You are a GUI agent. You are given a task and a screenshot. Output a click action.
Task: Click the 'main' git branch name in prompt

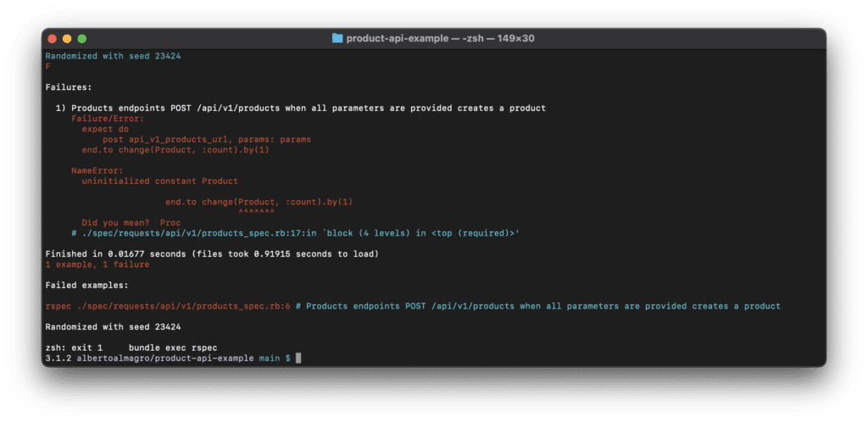pos(270,358)
